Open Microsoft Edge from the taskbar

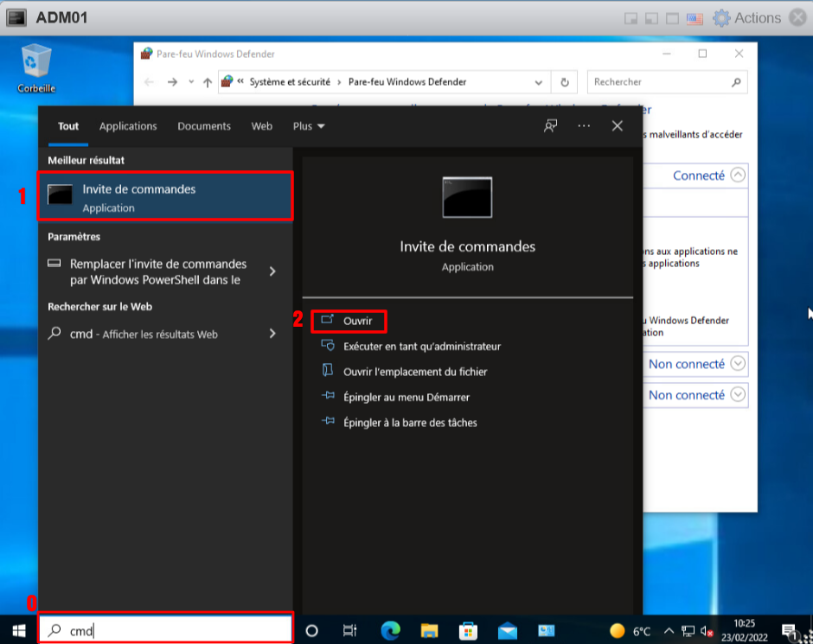[x=390, y=630]
